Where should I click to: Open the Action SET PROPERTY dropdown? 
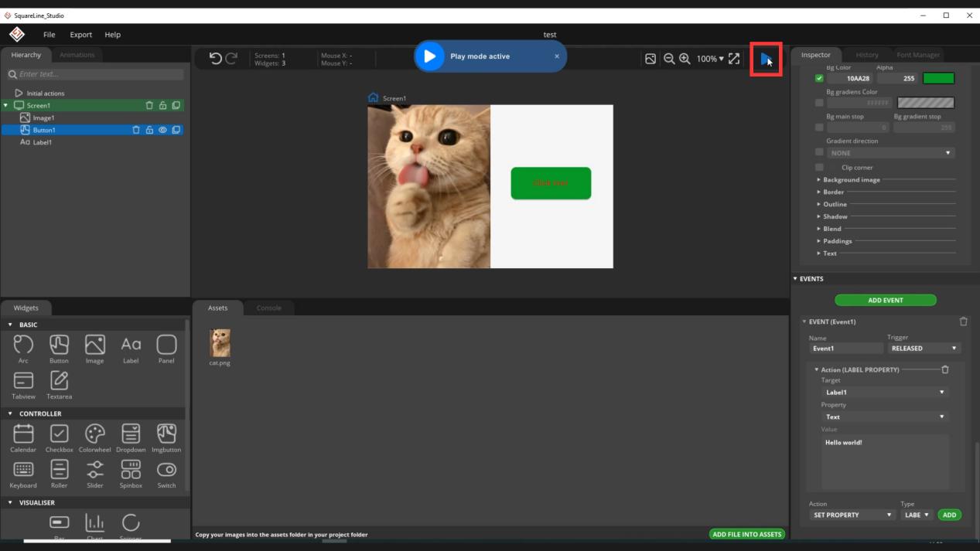coord(852,515)
